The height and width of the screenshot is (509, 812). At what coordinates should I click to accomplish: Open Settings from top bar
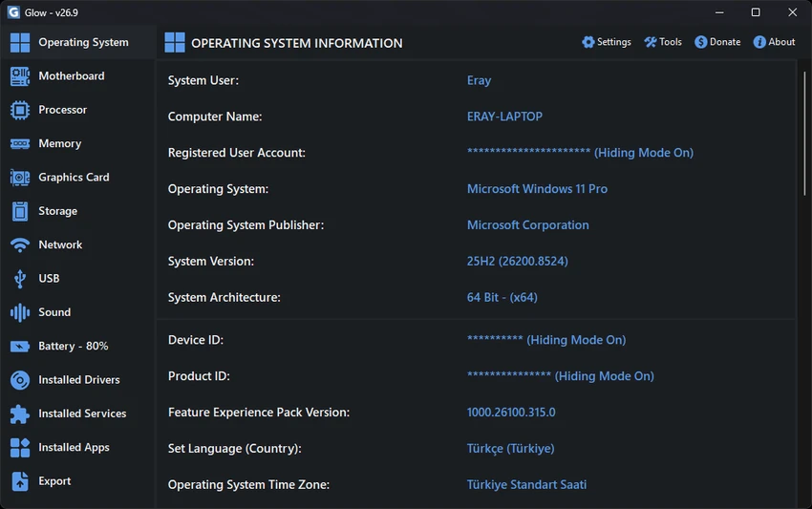[x=607, y=42]
